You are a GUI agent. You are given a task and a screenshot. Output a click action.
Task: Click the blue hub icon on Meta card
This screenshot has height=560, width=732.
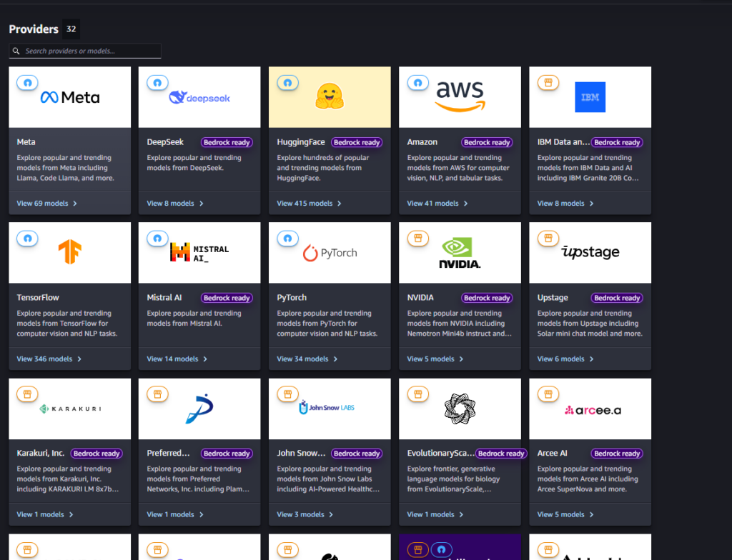28,83
